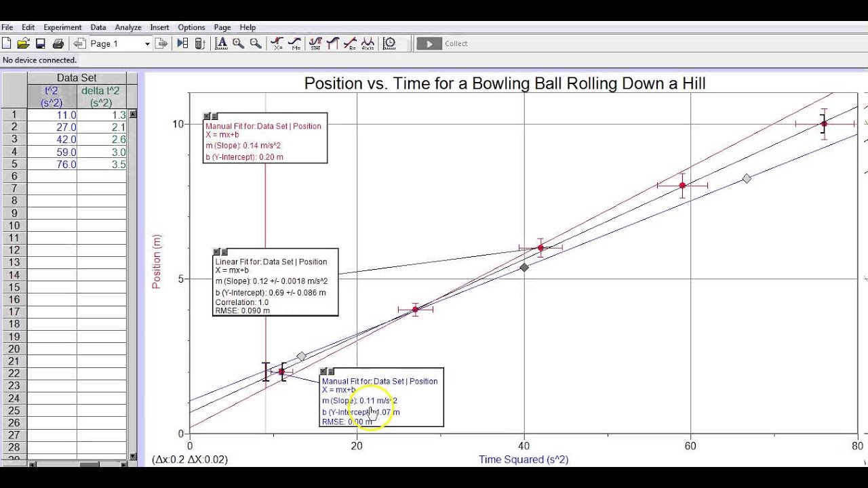Screen dimensions: 868x488
Task: Open the Insert menu
Action: 160,28
